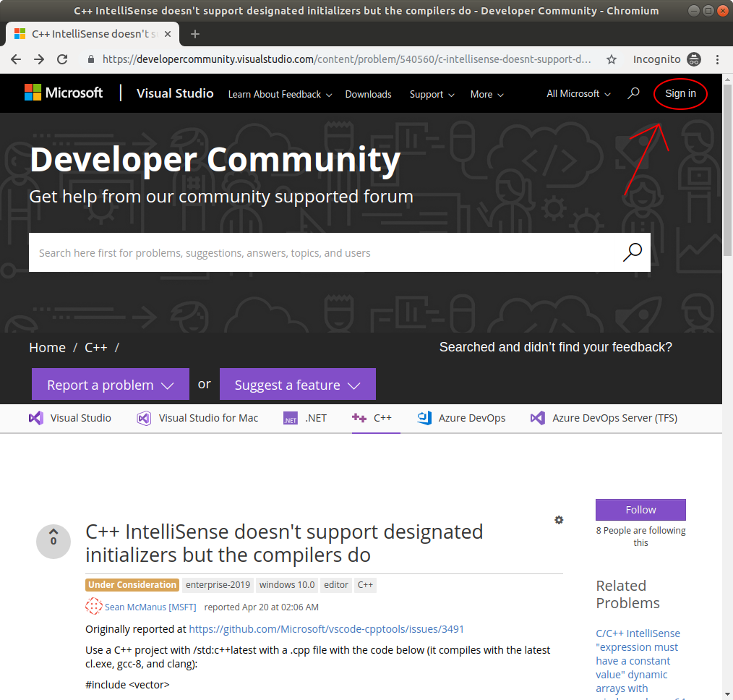Image resolution: width=733 pixels, height=700 pixels.
Task: Open the More menu in the navigation bar
Action: [486, 94]
